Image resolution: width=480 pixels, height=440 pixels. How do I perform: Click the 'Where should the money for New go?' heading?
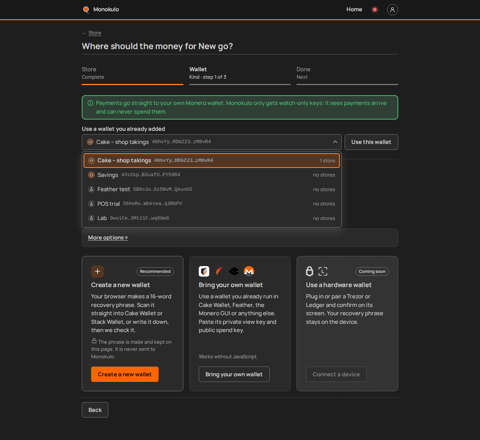tap(157, 46)
